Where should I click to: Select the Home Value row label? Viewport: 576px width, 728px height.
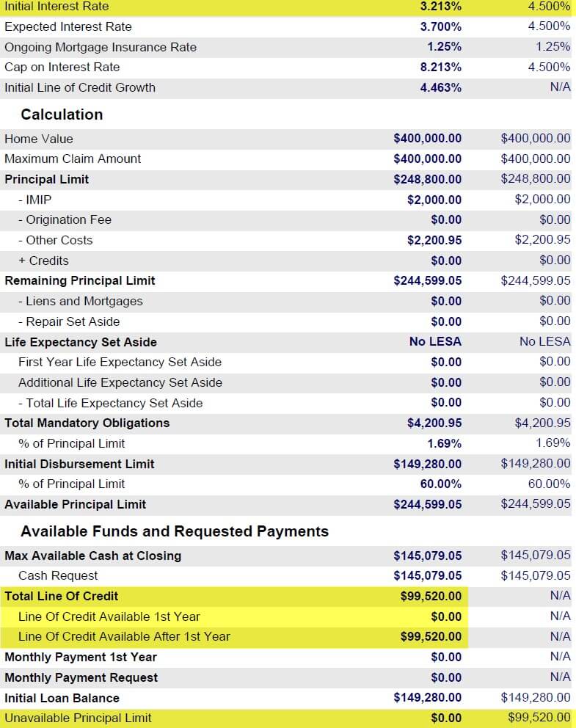(39, 139)
